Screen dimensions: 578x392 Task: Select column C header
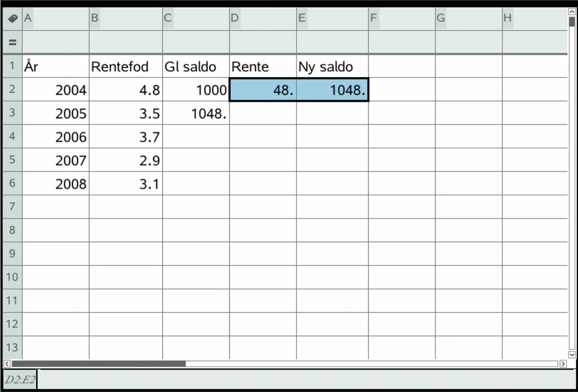[196, 18]
